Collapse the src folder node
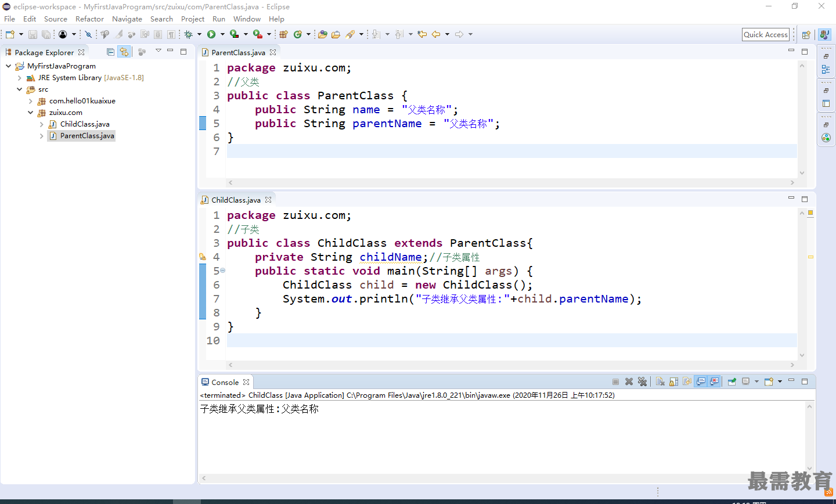The image size is (836, 504). pos(19,89)
